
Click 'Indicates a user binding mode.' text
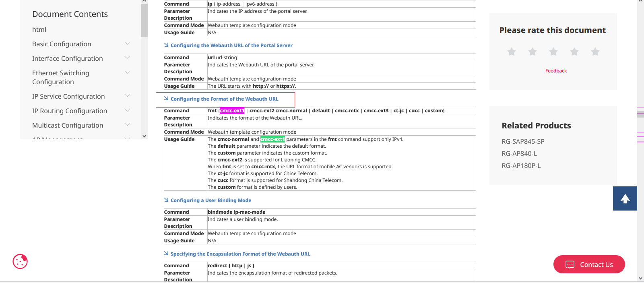coord(243,219)
